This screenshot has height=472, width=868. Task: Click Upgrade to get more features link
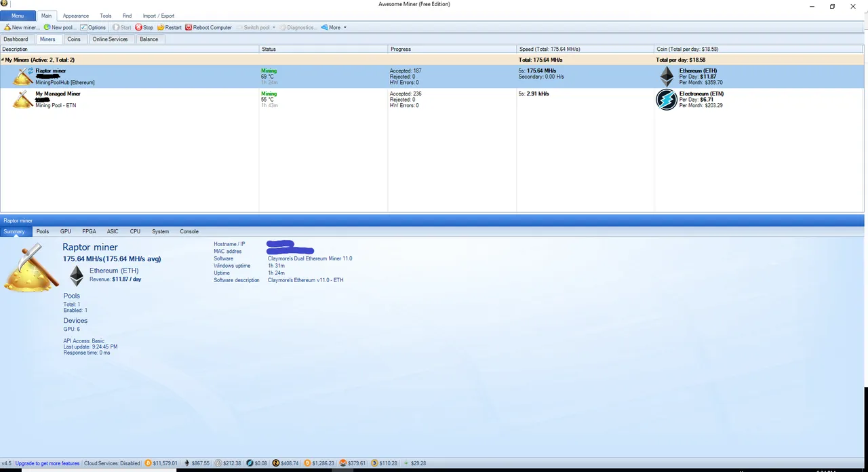point(47,463)
